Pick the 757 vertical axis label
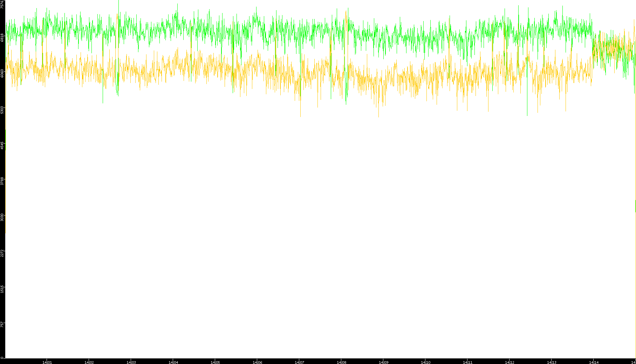The height and width of the screenshot is (364, 636). [2, 324]
